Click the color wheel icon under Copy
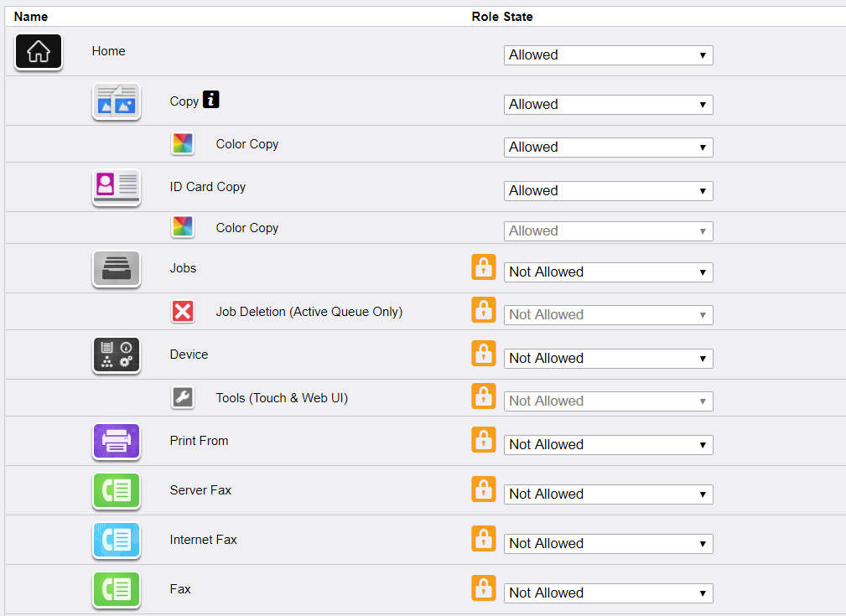The width and height of the screenshot is (846, 616). point(183,144)
